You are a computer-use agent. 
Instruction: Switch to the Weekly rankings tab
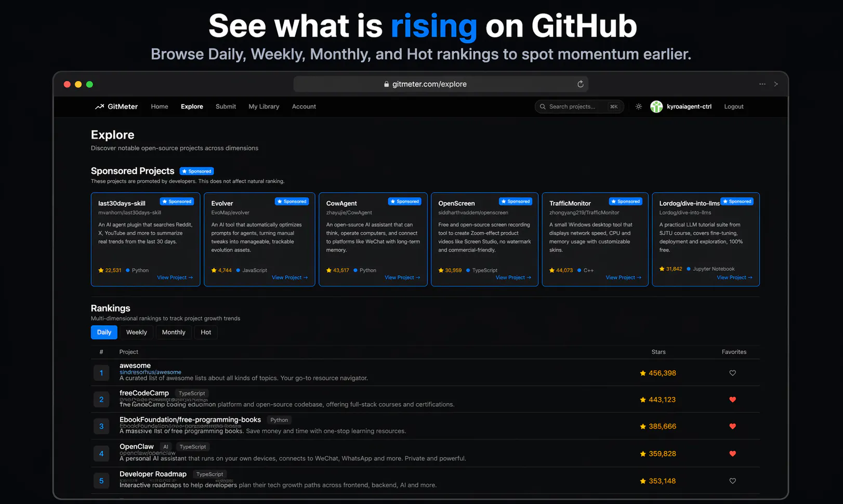click(x=137, y=333)
